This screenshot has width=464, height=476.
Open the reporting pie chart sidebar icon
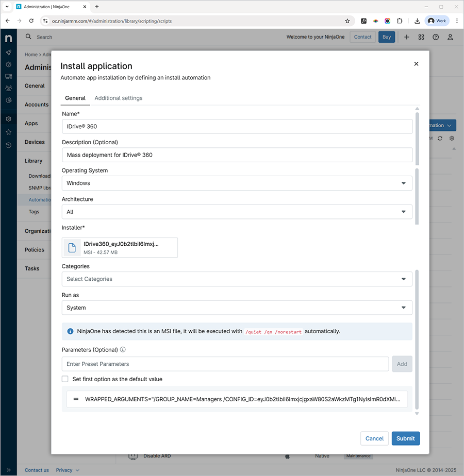click(9, 100)
